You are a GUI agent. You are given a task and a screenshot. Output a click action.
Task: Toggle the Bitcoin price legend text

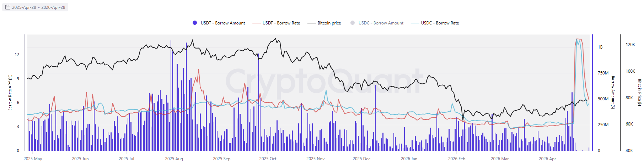pos(329,23)
